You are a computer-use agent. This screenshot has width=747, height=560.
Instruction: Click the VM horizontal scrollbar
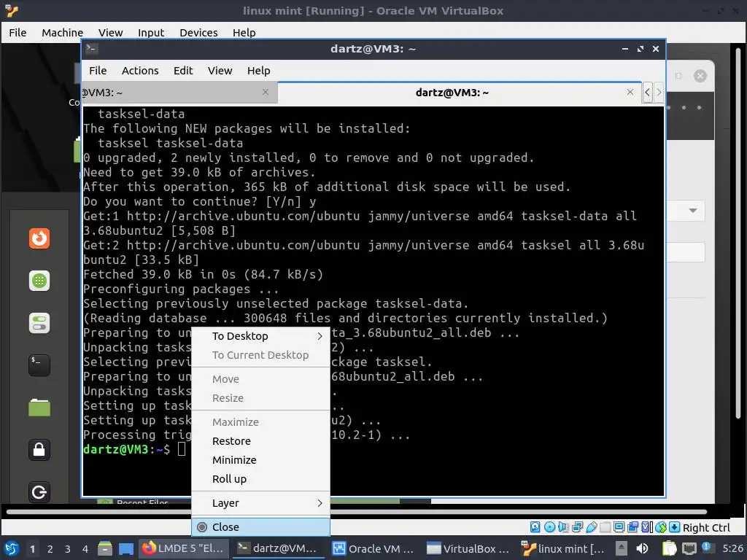point(356,512)
